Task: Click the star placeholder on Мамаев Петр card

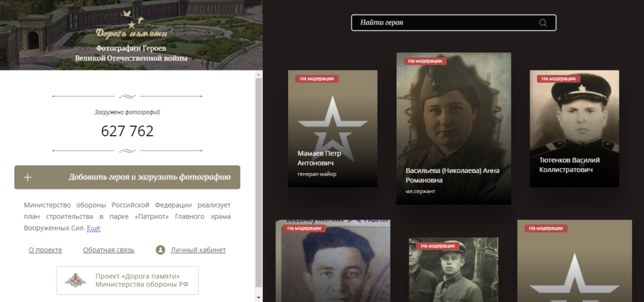Action: click(333, 128)
